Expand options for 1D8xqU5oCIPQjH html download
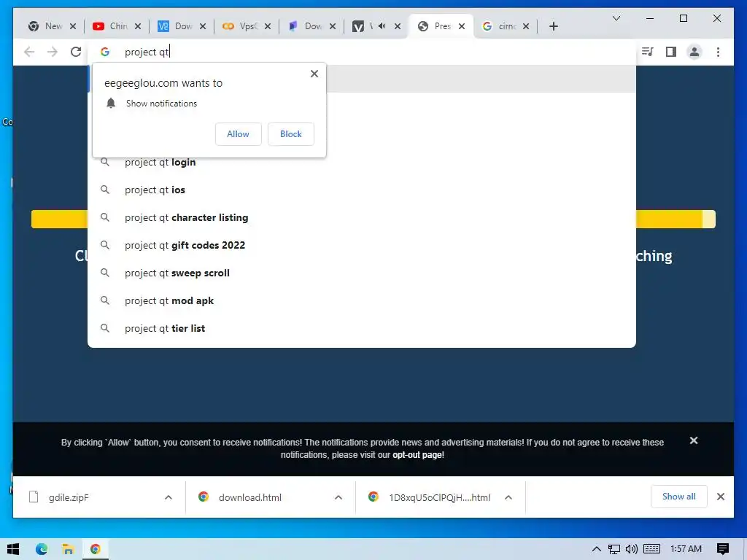This screenshot has height=560, width=747. click(x=508, y=497)
